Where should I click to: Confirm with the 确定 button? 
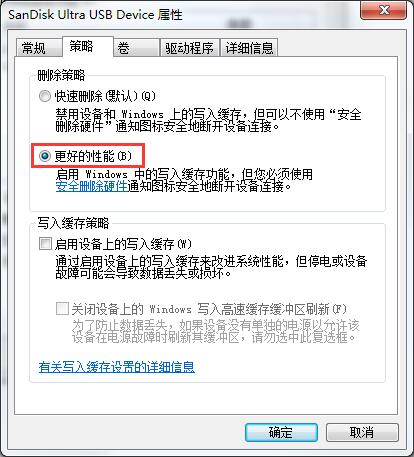pos(281,433)
